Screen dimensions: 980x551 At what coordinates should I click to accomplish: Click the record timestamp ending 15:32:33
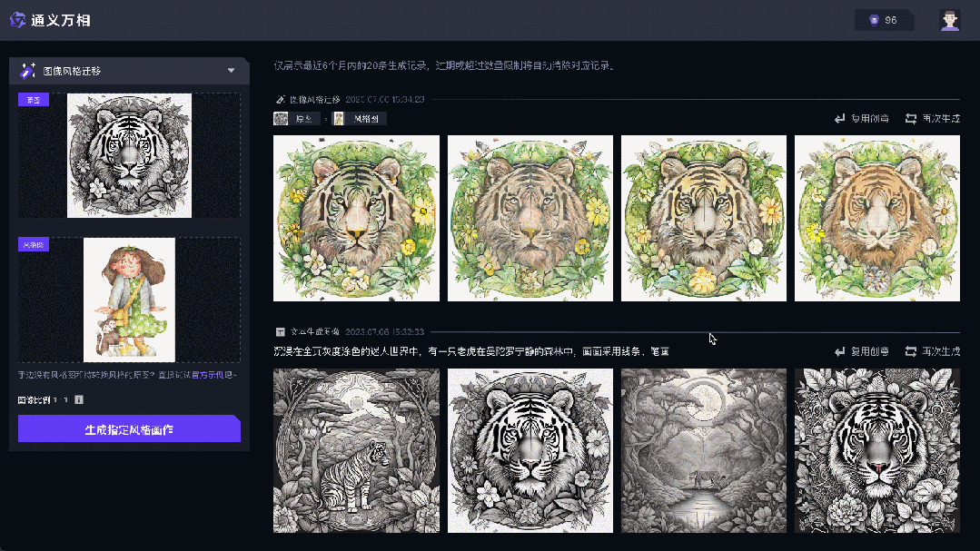click(x=384, y=331)
